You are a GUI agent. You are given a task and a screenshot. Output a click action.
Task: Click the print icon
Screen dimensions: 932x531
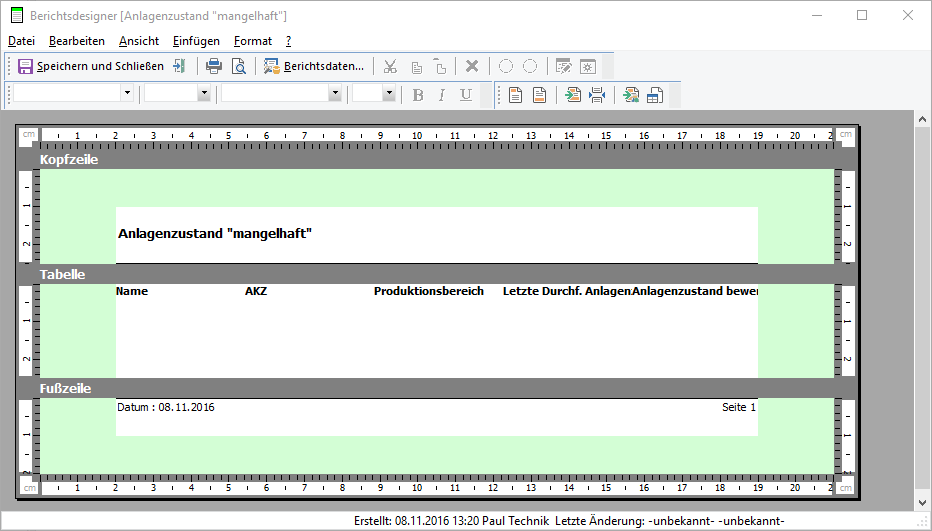pos(213,66)
